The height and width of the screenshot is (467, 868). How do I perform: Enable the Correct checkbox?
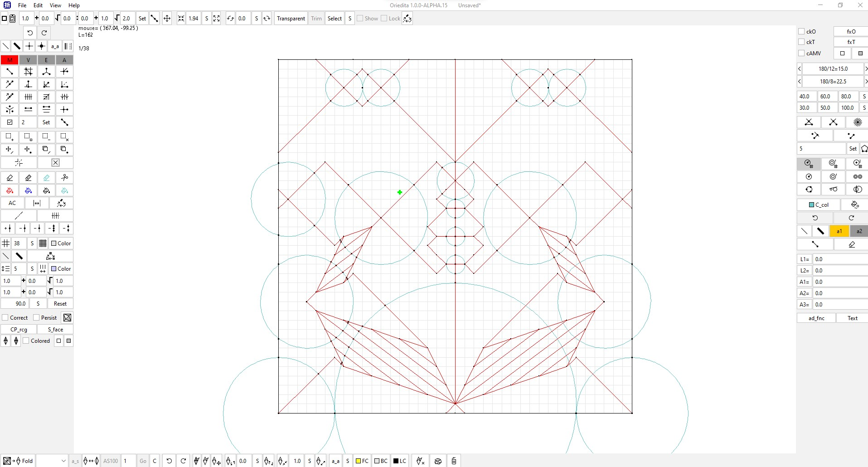[5, 318]
